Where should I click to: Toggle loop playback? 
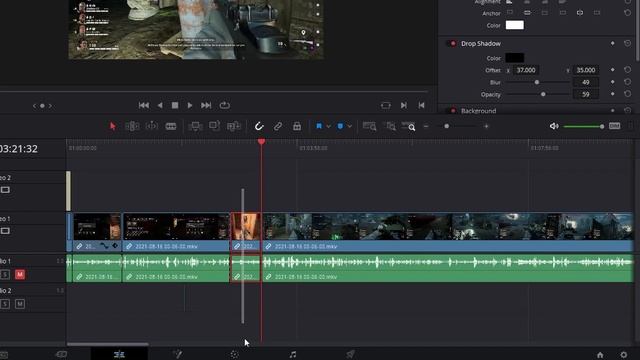224,105
